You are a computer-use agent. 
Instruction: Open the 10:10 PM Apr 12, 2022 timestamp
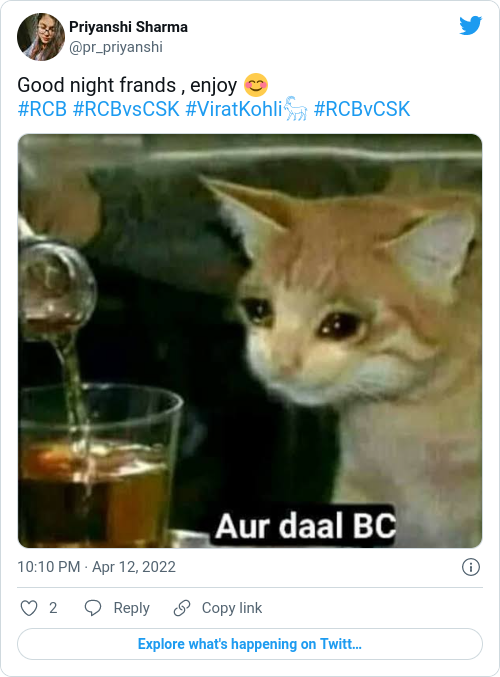pos(96,567)
